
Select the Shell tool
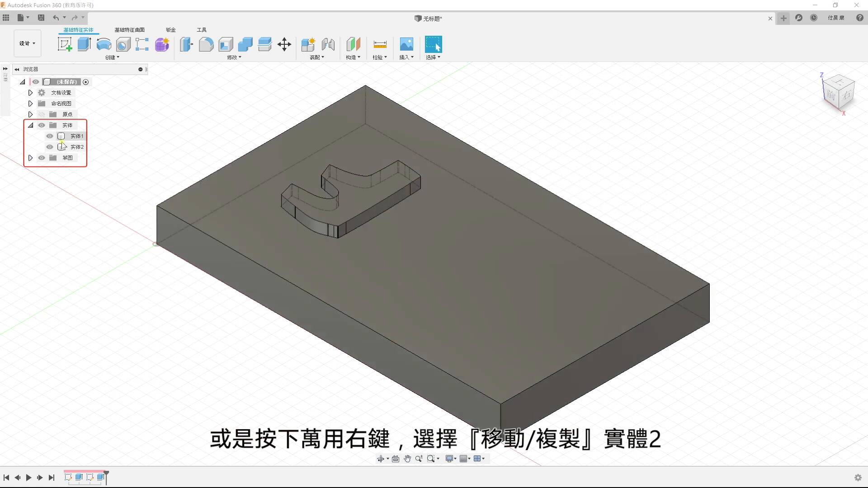point(226,44)
